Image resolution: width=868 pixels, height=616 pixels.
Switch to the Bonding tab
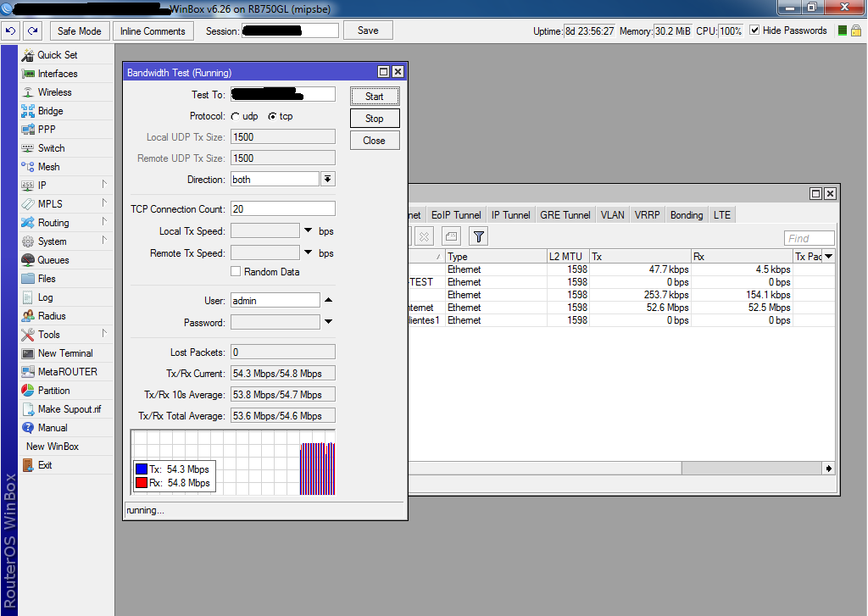(x=687, y=214)
